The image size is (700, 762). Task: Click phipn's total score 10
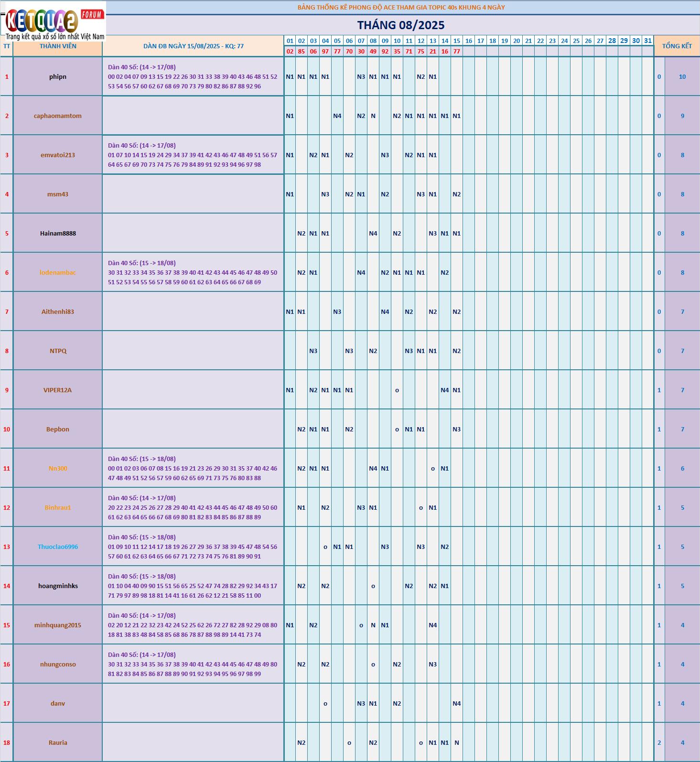pos(682,77)
